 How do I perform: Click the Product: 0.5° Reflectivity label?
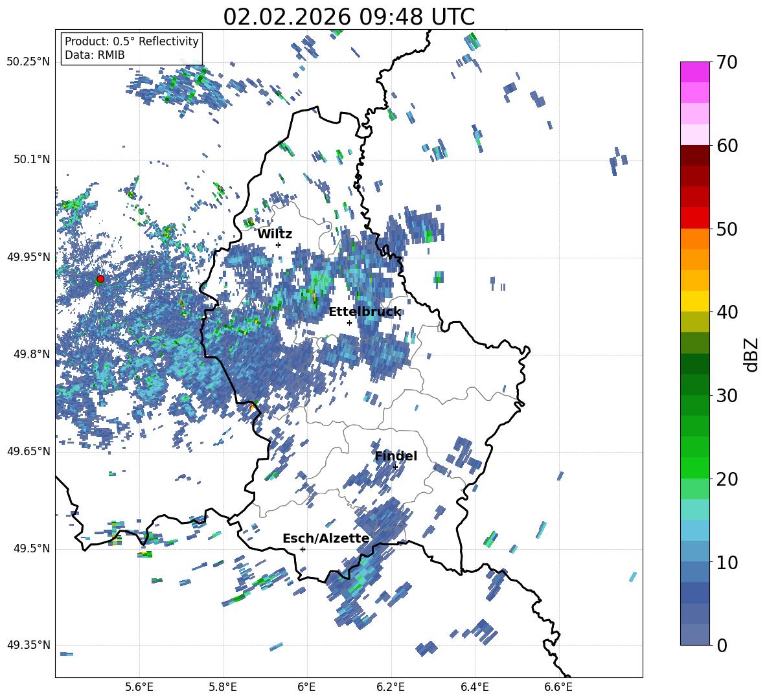(132, 41)
